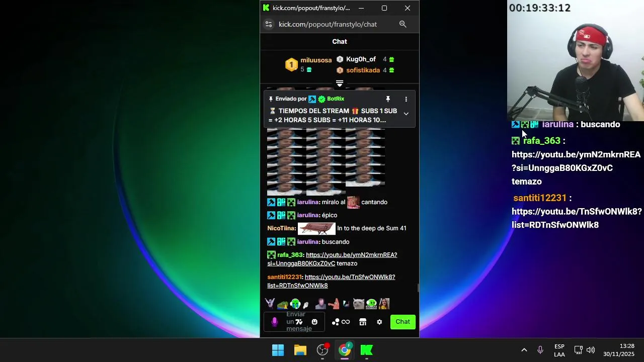Click username rafa_363 in chat window
644x362 pixels.
(290, 255)
